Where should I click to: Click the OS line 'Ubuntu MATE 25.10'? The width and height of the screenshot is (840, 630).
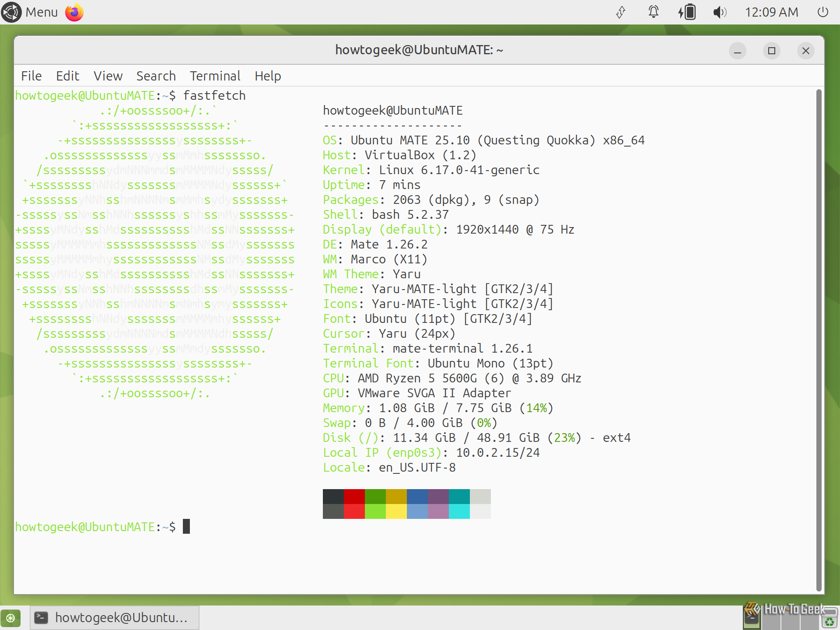(x=484, y=140)
